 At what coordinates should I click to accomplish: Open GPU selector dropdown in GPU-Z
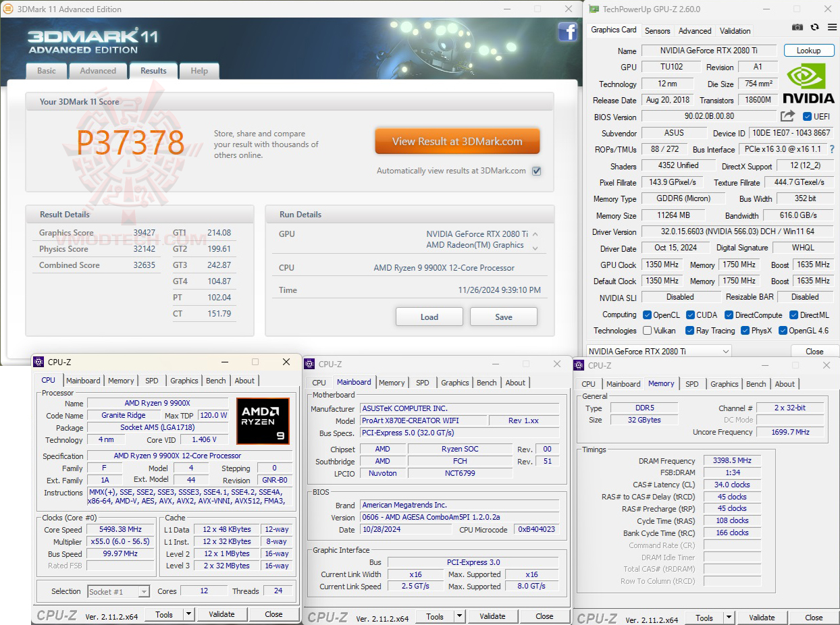tap(658, 351)
